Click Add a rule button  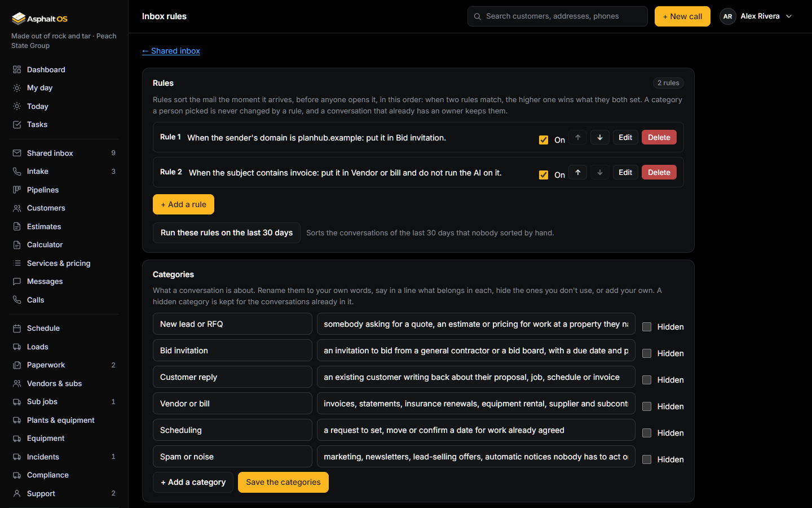[183, 204]
